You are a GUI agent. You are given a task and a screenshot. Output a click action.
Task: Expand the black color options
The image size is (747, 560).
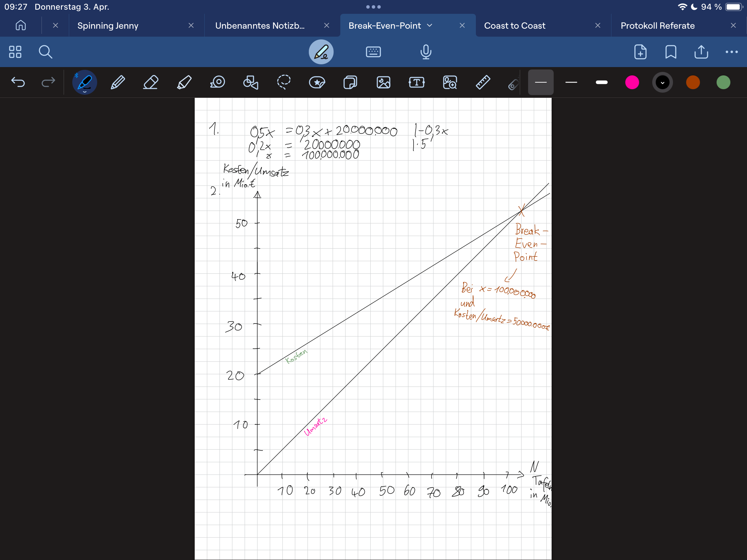pyautogui.click(x=662, y=83)
